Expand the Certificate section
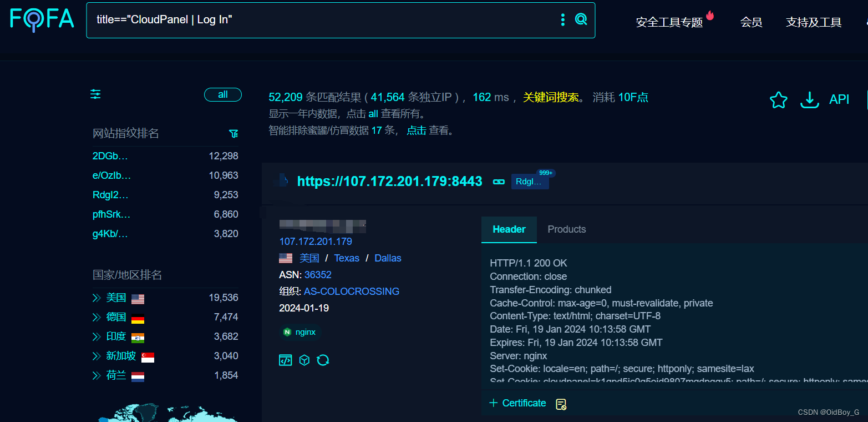The width and height of the screenshot is (868, 422). point(517,403)
